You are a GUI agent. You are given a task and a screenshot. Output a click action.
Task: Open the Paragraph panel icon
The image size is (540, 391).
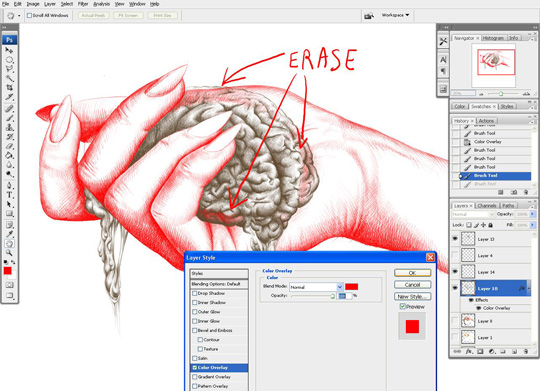[443, 71]
